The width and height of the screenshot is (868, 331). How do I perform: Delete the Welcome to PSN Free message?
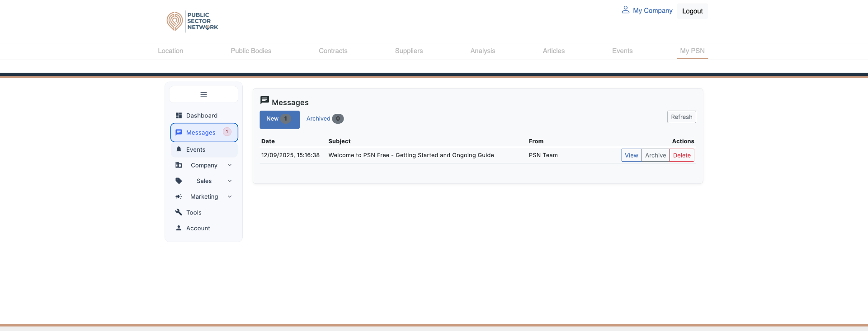pyautogui.click(x=682, y=155)
